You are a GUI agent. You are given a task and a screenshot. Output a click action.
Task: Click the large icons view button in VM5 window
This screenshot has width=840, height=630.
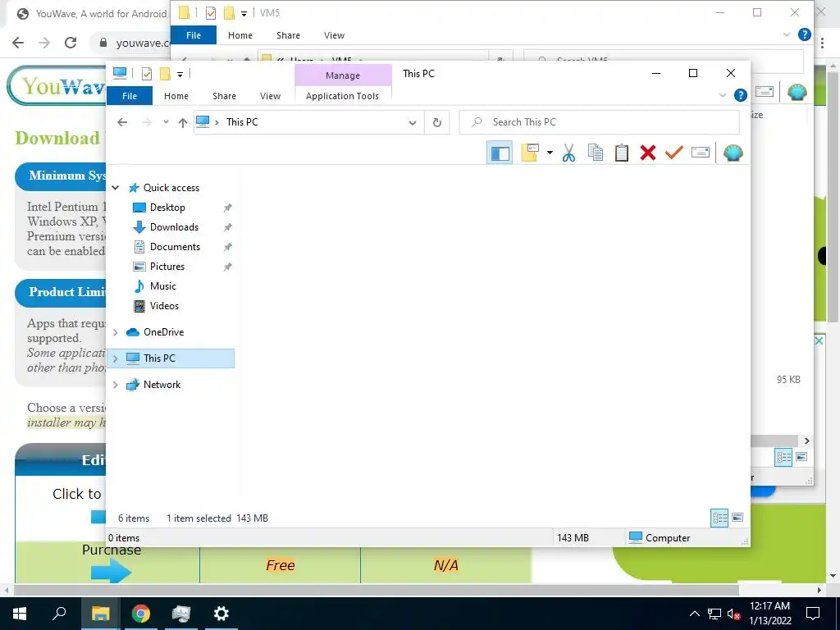click(801, 457)
